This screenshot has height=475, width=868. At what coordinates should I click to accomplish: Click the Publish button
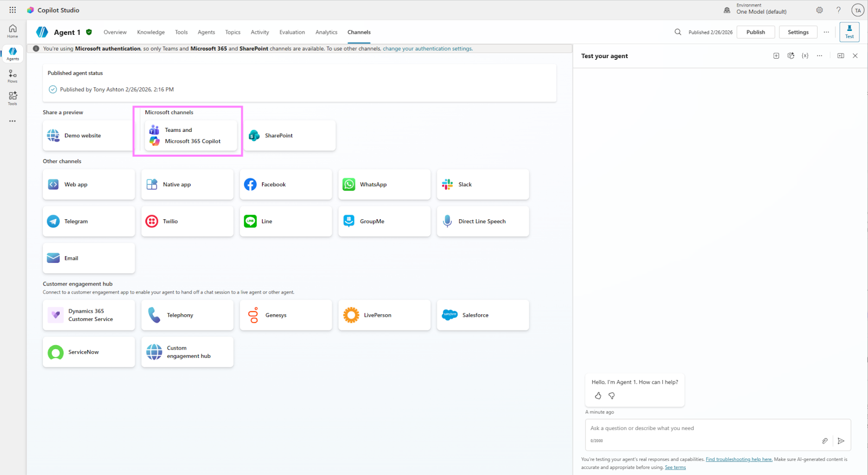click(x=755, y=32)
